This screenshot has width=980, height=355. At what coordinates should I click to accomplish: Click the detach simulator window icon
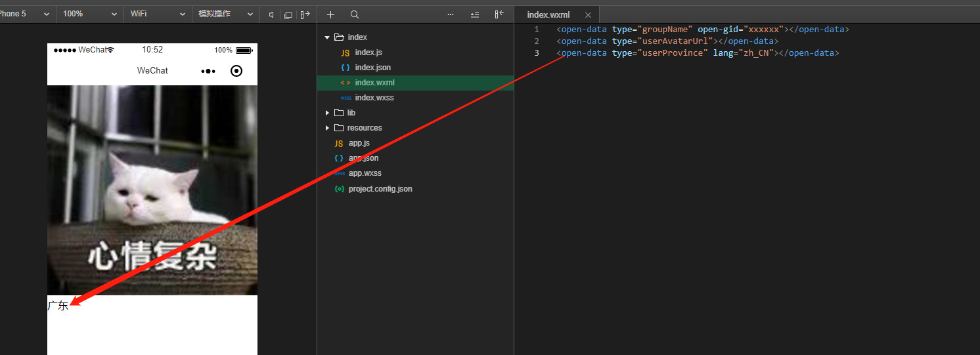pos(288,14)
